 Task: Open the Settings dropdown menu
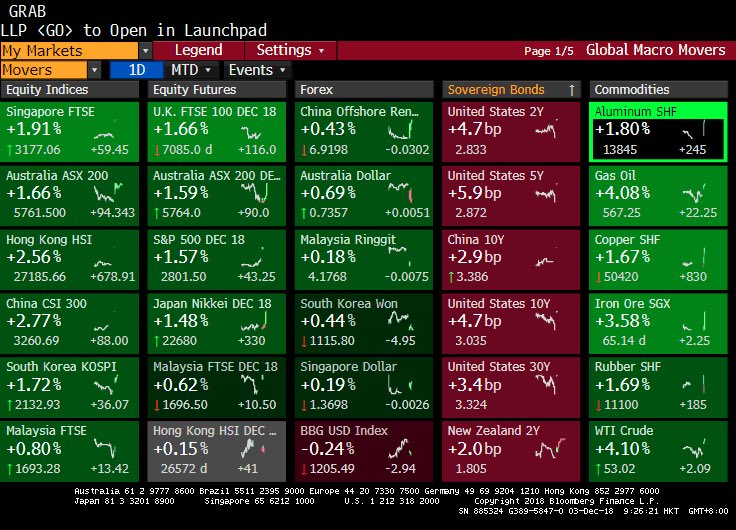click(290, 50)
